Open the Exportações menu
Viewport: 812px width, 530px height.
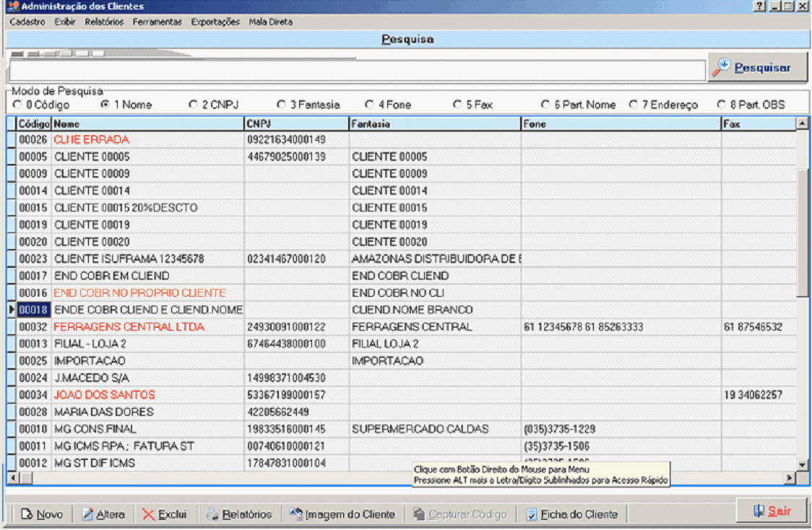[215, 22]
